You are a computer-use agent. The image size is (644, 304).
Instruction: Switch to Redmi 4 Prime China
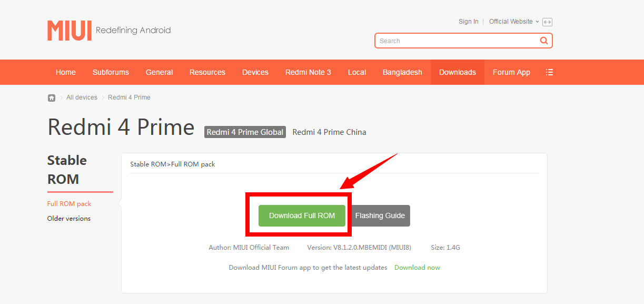[329, 132]
